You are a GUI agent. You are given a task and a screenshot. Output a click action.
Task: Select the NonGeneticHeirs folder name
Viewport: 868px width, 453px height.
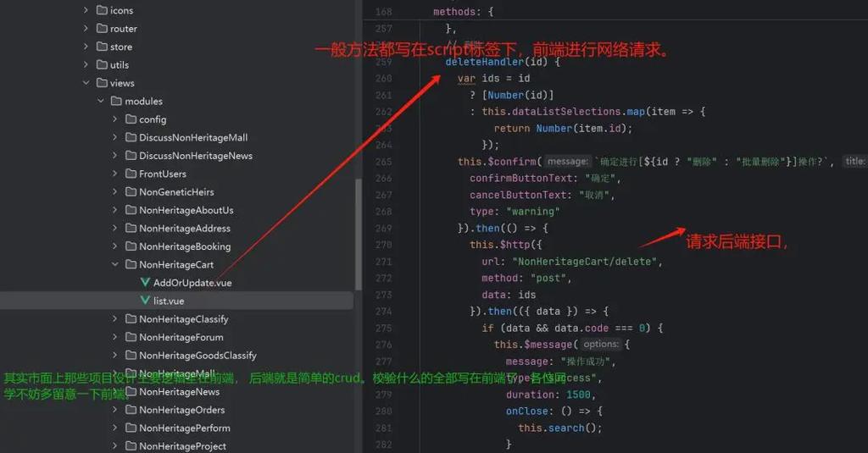[176, 192]
